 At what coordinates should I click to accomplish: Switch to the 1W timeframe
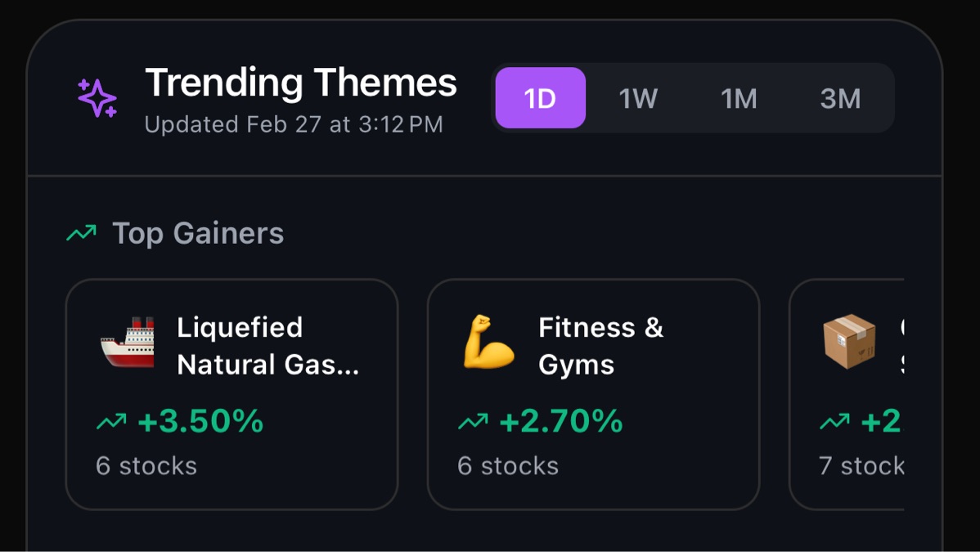(638, 98)
